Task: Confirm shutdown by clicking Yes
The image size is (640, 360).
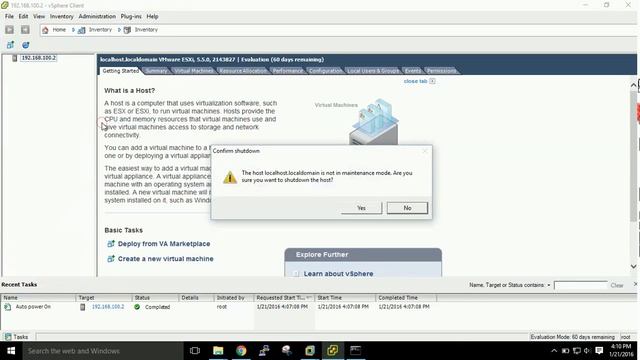Action: pyautogui.click(x=362, y=208)
